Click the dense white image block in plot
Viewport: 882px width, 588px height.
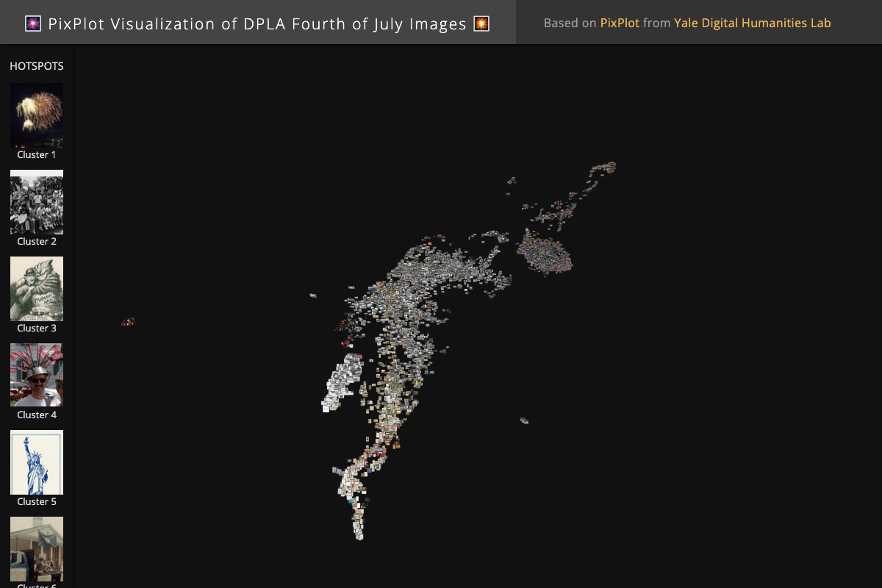(343, 383)
